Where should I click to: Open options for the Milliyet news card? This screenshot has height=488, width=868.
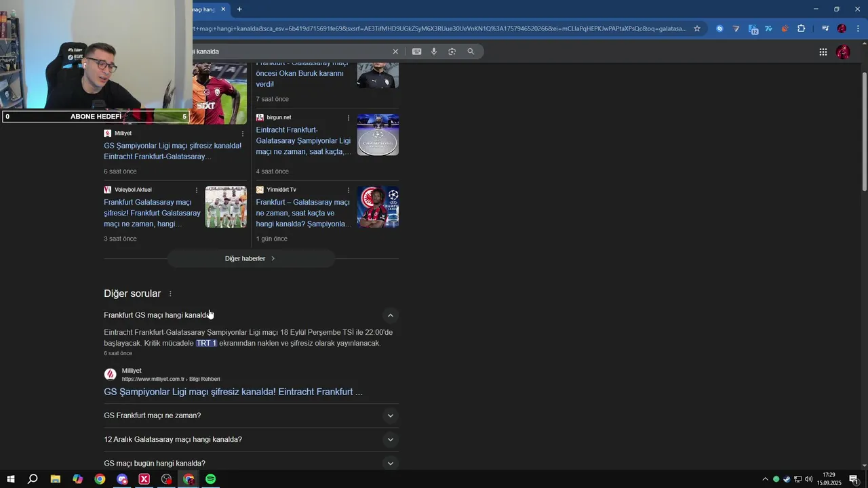tap(243, 134)
